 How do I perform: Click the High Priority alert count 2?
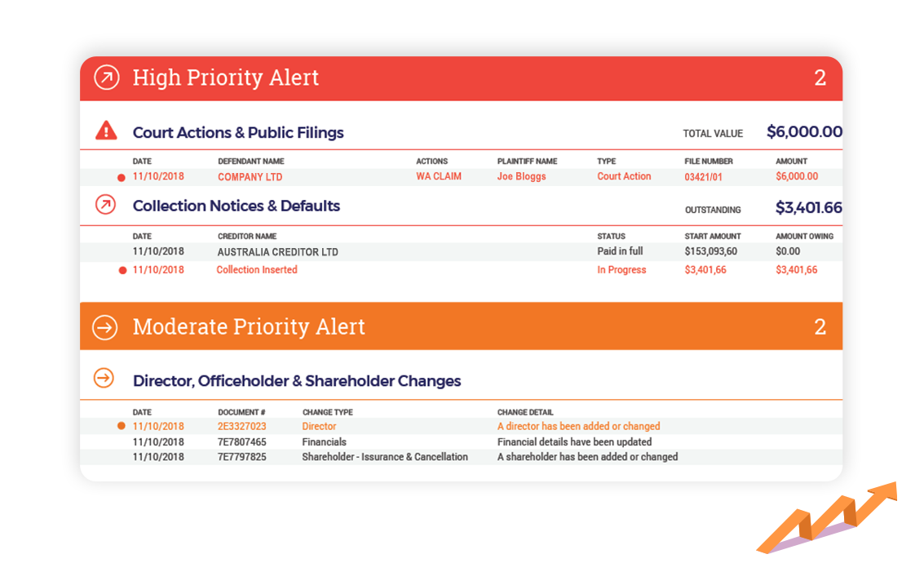tap(820, 78)
